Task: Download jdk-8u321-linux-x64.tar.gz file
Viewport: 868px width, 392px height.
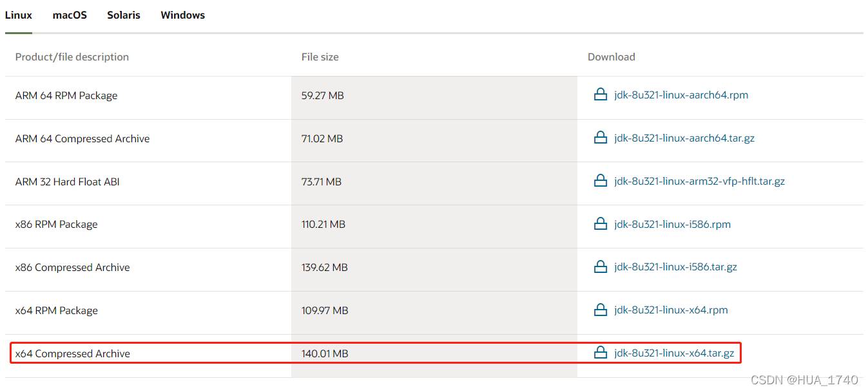Action: [674, 353]
